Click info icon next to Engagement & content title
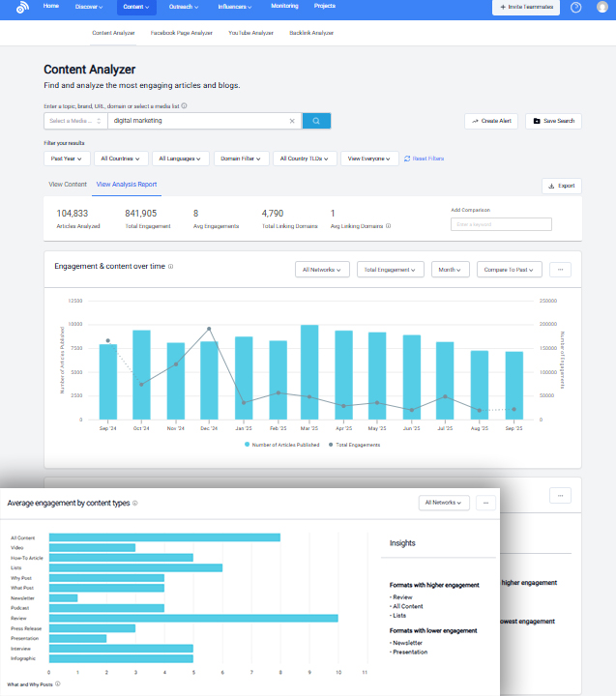The image size is (616, 696). 170,265
